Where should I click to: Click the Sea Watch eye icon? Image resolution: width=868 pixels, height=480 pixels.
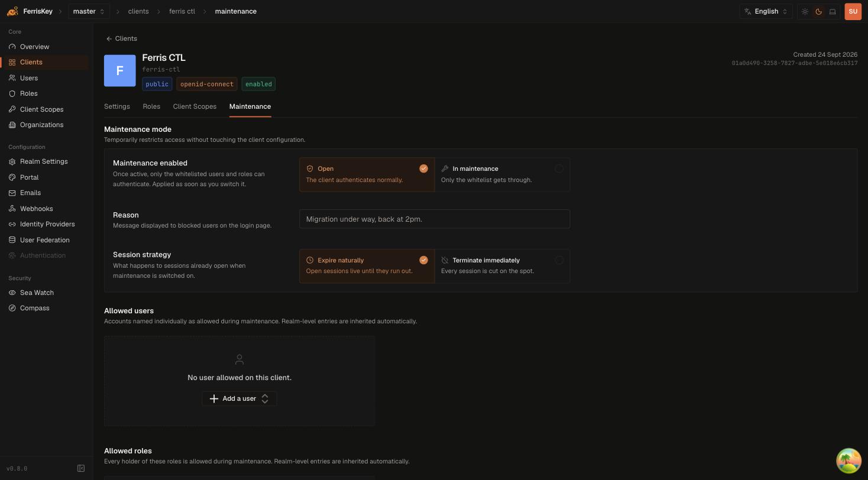(12, 293)
